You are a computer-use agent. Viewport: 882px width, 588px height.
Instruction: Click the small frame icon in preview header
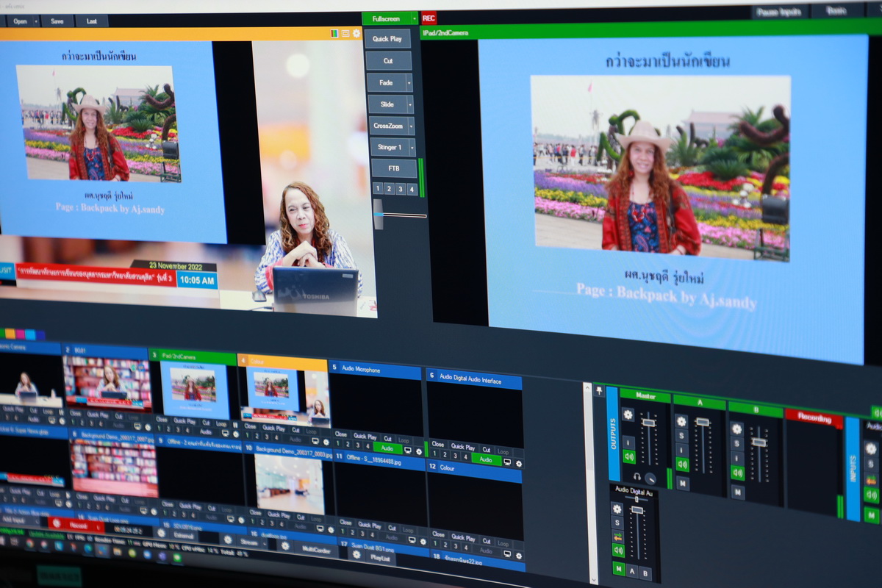(345, 33)
